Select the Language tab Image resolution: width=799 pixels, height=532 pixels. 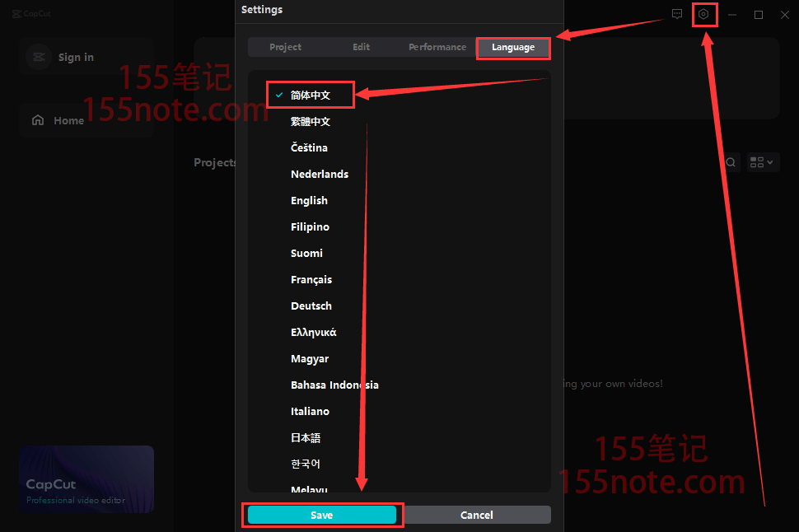point(513,48)
